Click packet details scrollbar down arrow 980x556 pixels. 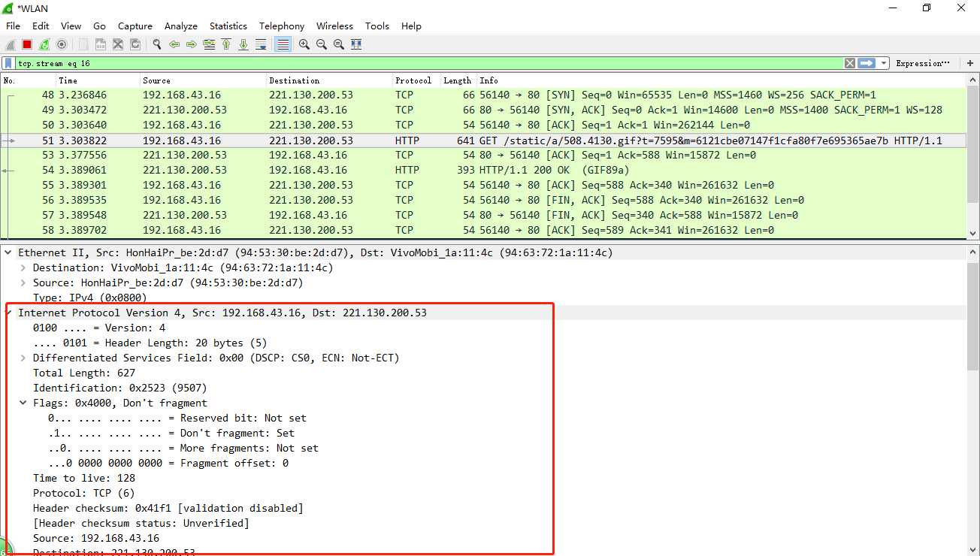tap(973, 549)
